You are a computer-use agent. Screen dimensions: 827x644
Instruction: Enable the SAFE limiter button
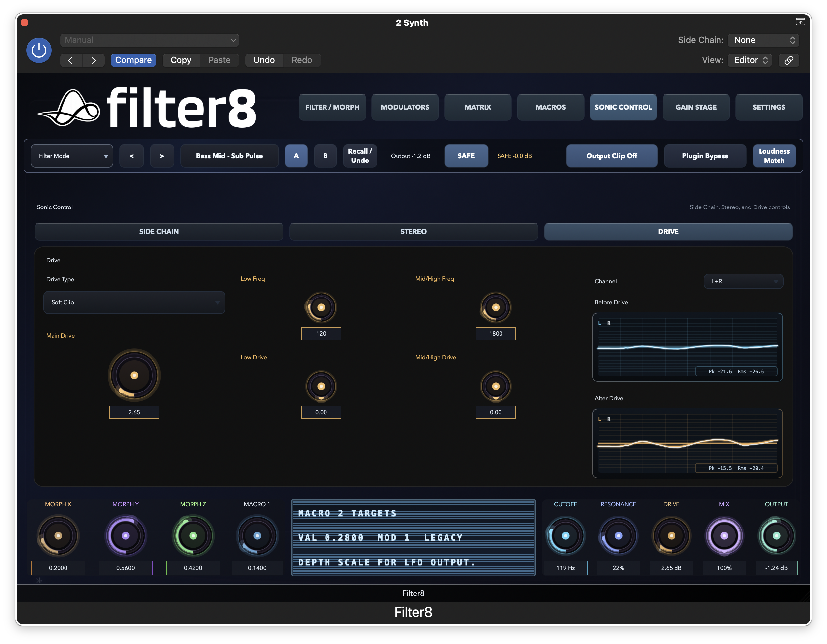[466, 156]
